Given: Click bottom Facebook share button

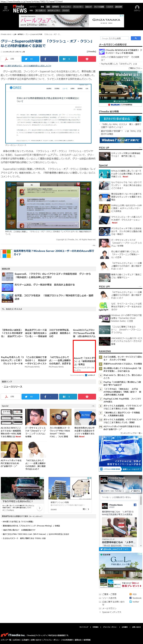Looking at the screenshot, I should pyautogui.click(x=49, y=396).
